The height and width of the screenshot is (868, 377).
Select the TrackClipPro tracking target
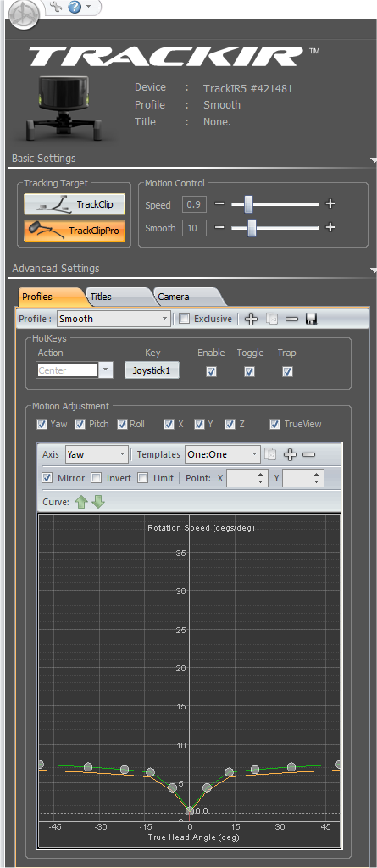coord(75,231)
